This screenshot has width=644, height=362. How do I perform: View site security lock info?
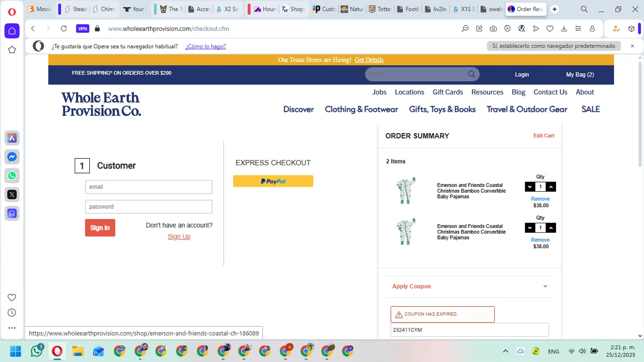97,29
